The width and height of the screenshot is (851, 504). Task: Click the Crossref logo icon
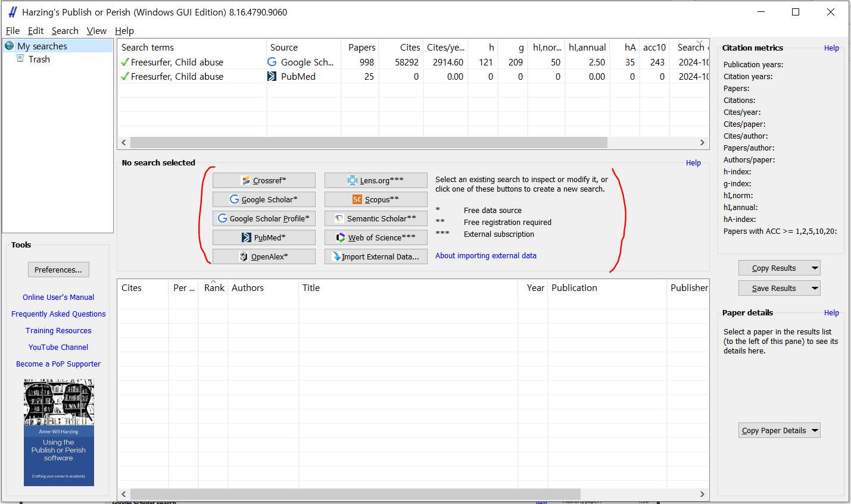coord(246,180)
